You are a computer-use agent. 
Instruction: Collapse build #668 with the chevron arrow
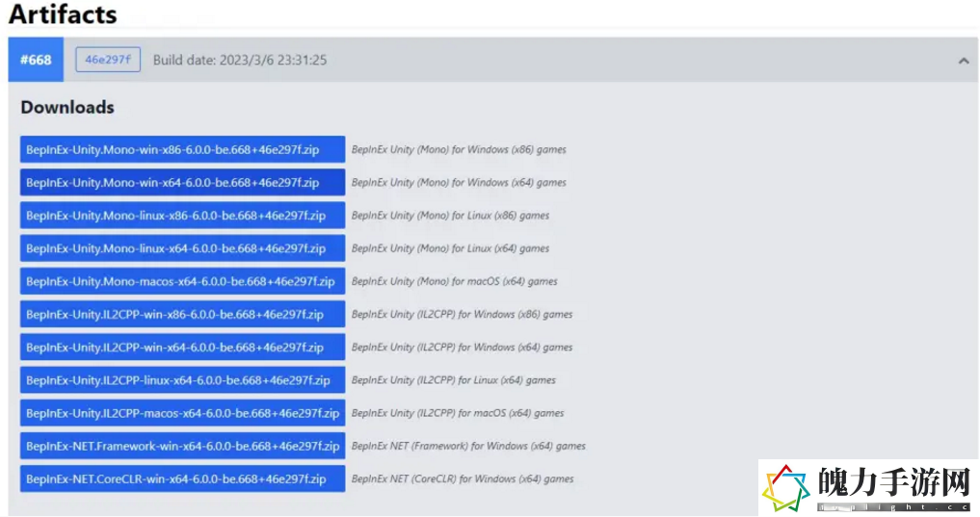coord(963,61)
